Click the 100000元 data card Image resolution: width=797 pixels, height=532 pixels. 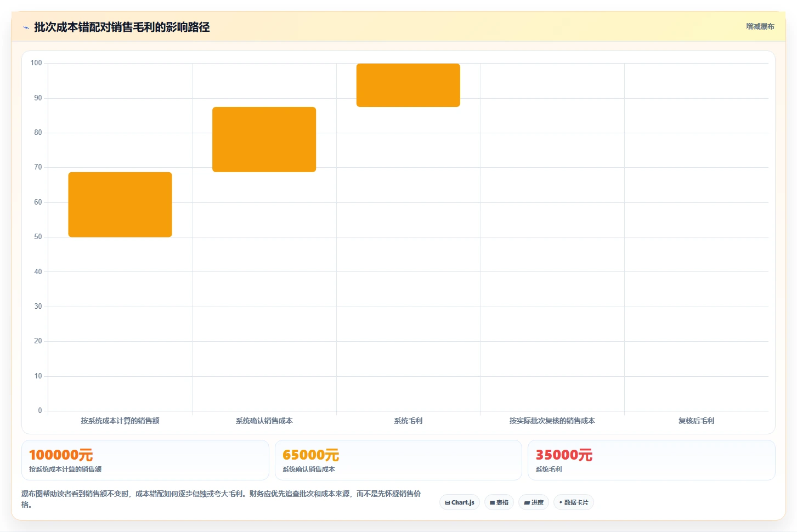pos(145,460)
